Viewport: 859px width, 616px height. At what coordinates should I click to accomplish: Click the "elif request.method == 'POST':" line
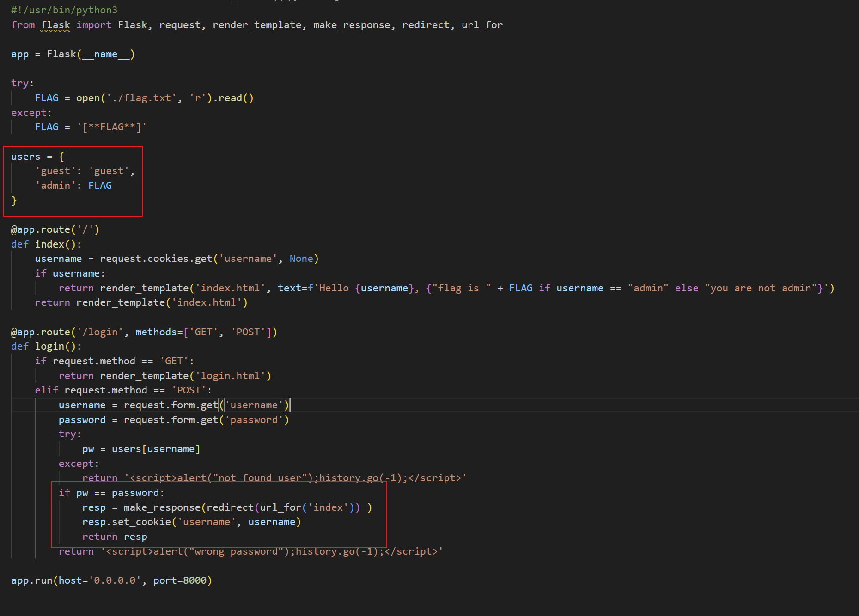123,390
